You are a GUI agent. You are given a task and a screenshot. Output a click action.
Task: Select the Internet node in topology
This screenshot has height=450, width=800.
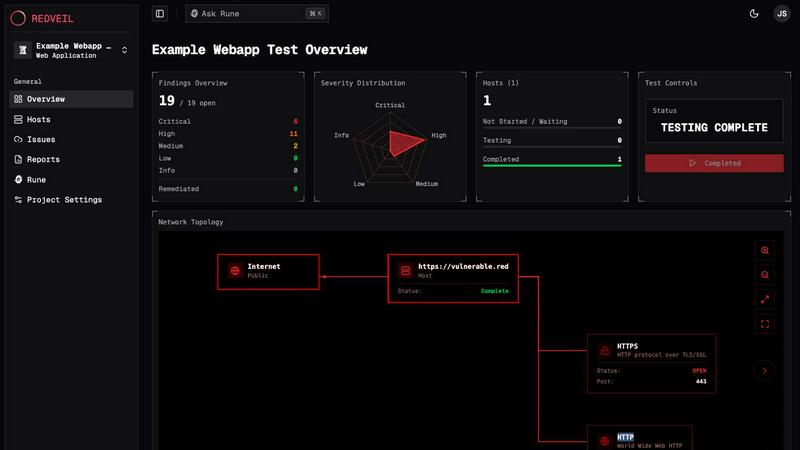(x=268, y=272)
